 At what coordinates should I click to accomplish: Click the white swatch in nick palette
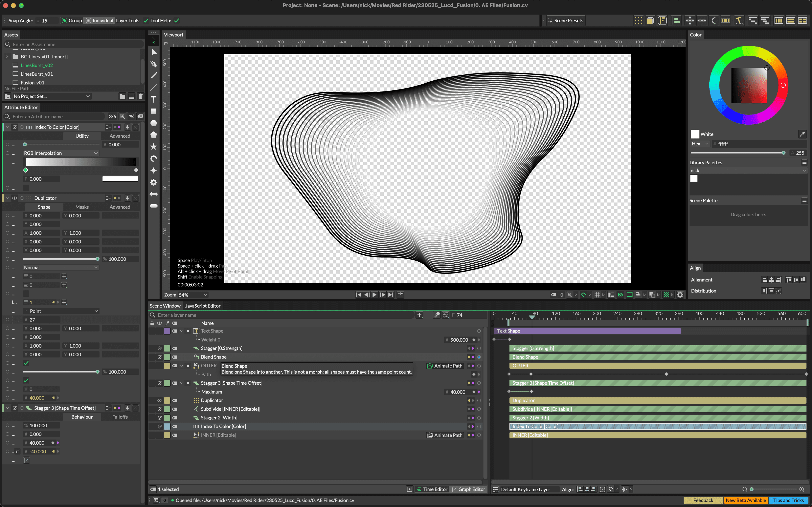[x=694, y=179]
